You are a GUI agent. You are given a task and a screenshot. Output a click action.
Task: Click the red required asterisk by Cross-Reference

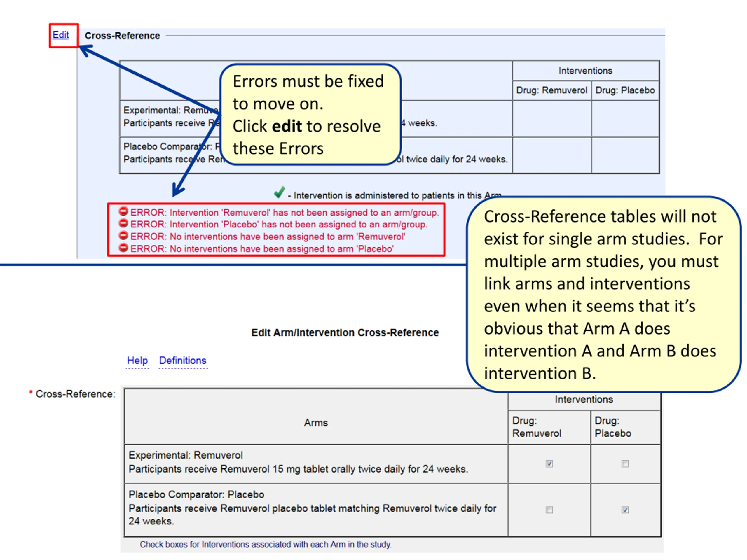point(31,393)
